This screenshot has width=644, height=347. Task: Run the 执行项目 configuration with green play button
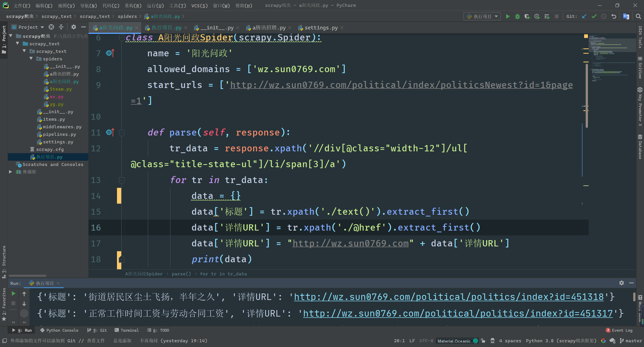[508, 16]
